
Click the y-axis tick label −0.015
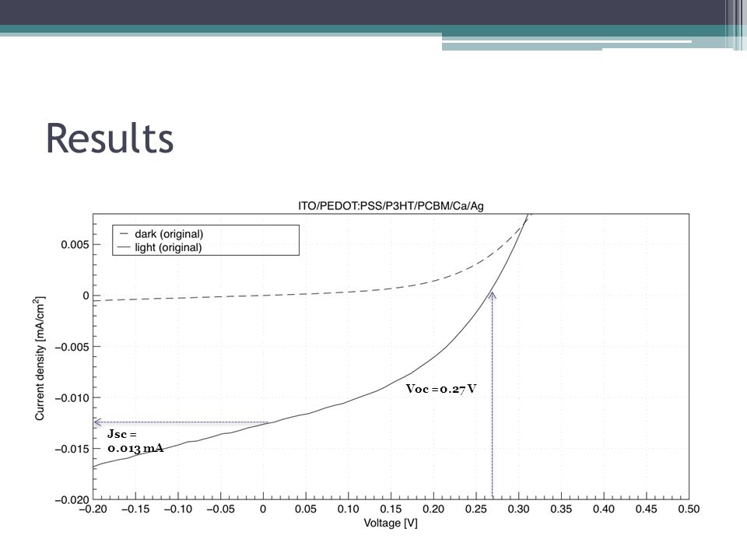point(72,449)
